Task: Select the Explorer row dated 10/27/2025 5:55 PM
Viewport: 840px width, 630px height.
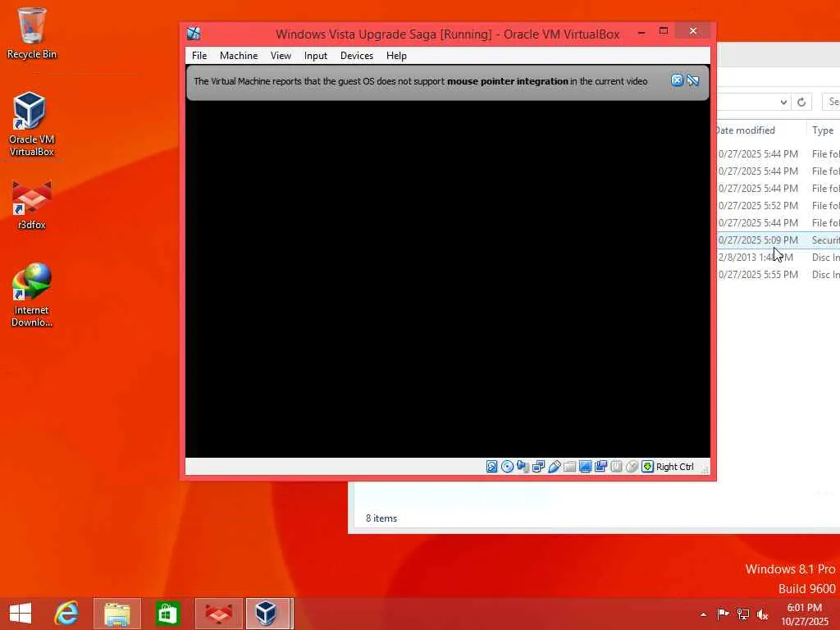Action: 778,274
